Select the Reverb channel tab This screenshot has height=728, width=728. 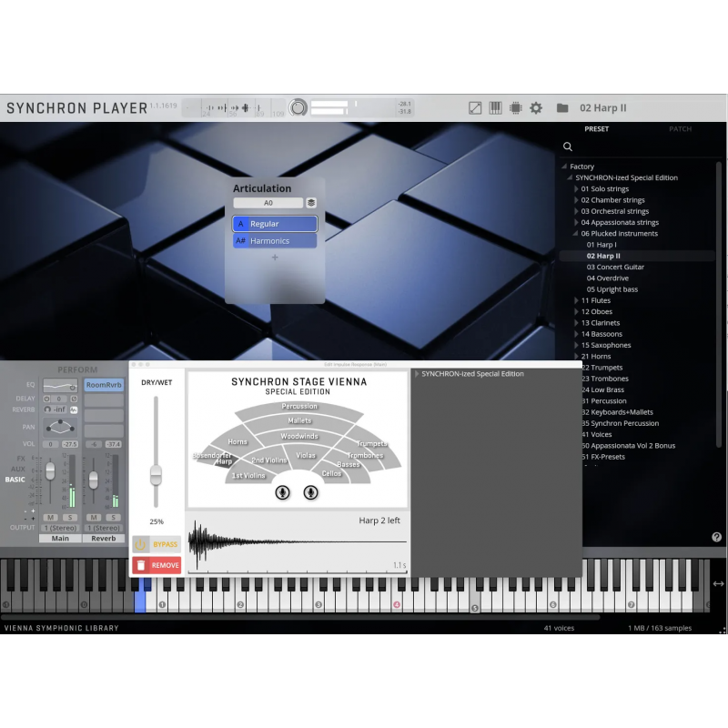(x=103, y=538)
